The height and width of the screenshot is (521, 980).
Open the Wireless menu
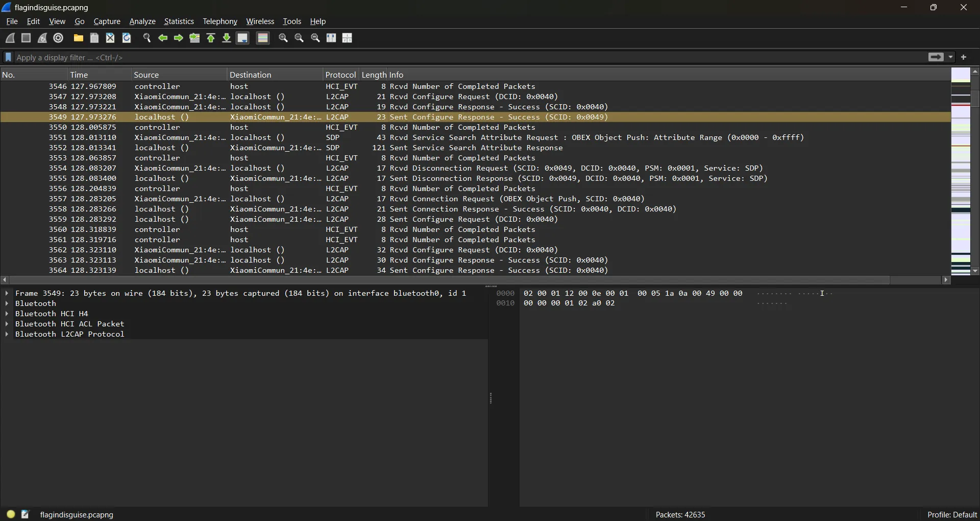coord(260,21)
